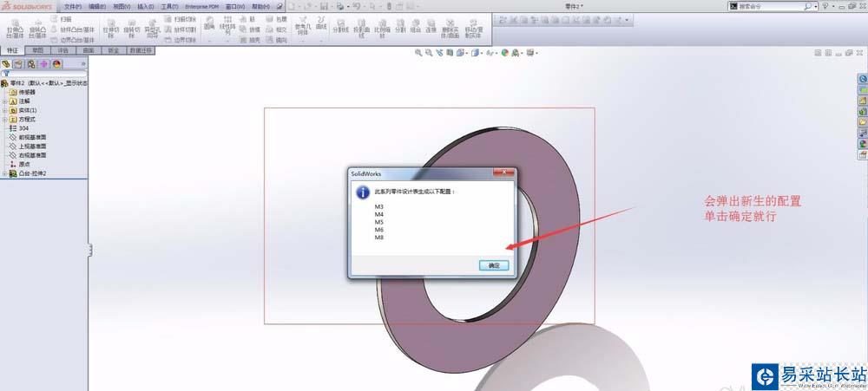Expand the 实体(1) tree node
Viewport: 868px width, 391px height.
click(x=5, y=110)
